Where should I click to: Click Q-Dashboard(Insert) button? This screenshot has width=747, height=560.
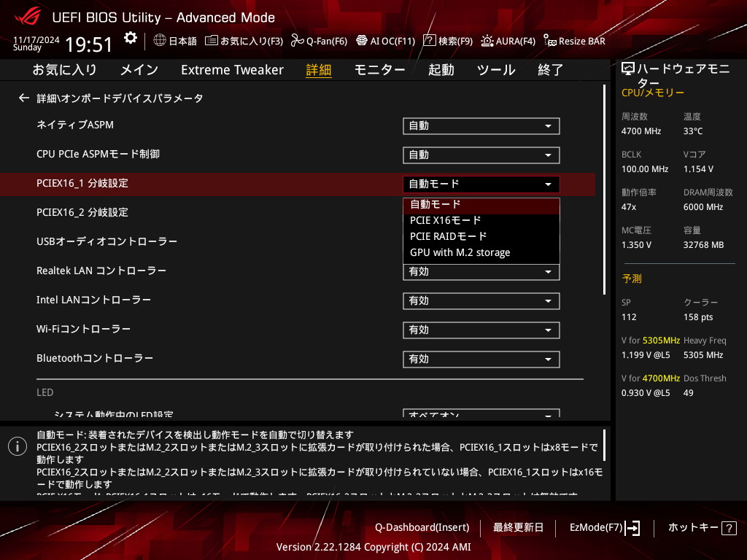pos(422,528)
